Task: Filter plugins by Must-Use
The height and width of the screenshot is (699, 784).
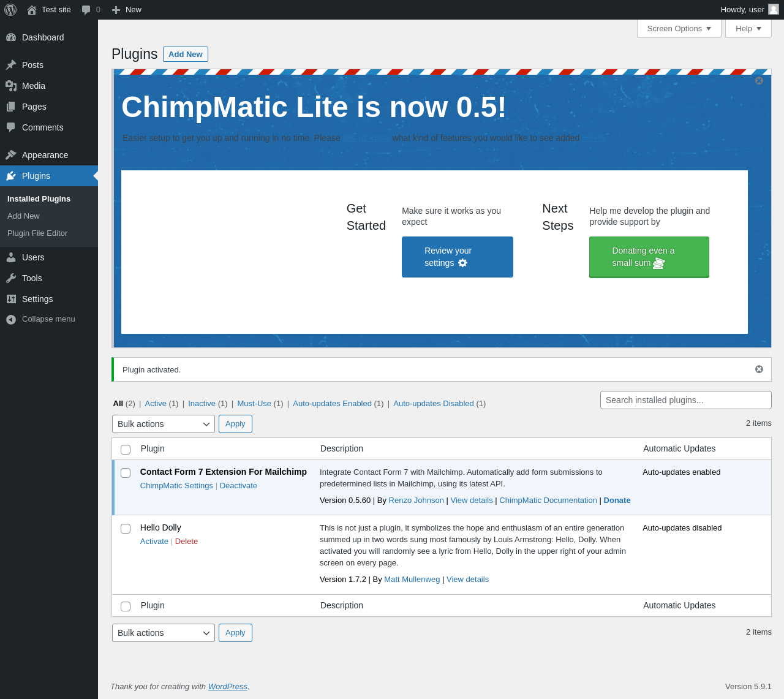Action: 254,404
